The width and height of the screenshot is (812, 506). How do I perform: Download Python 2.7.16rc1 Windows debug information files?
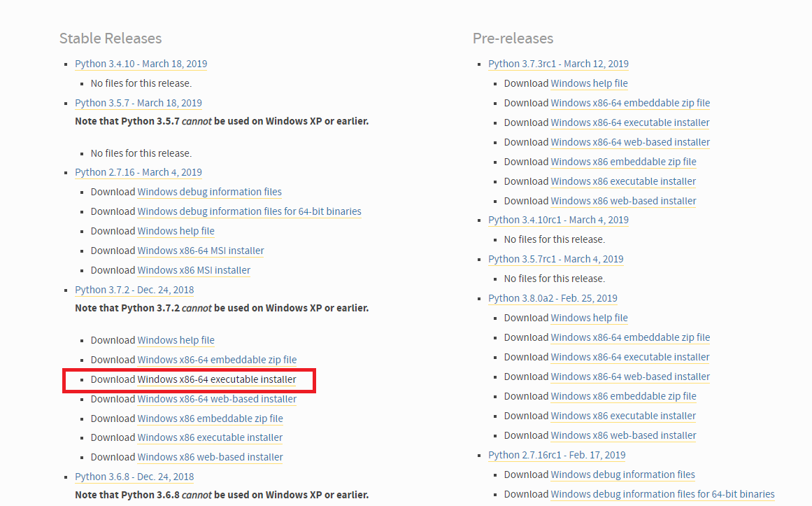pos(622,475)
